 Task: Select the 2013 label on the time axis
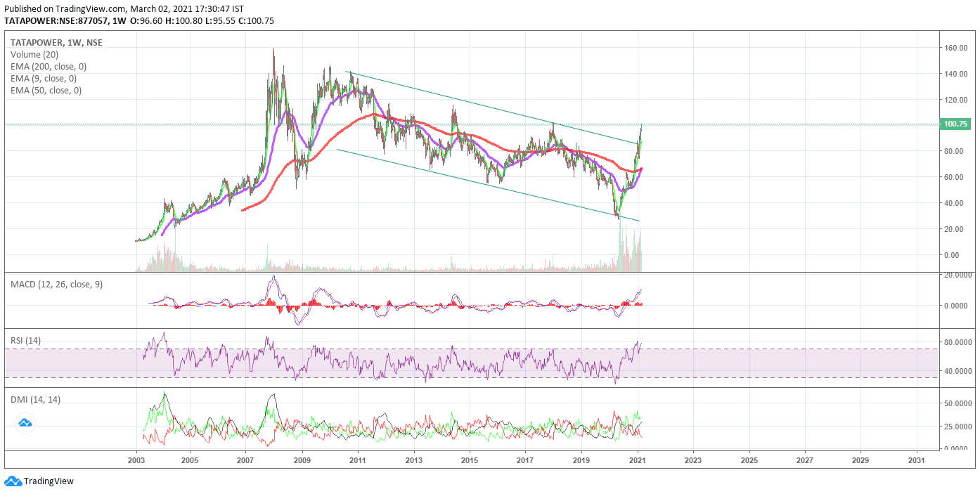tap(413, 460)
